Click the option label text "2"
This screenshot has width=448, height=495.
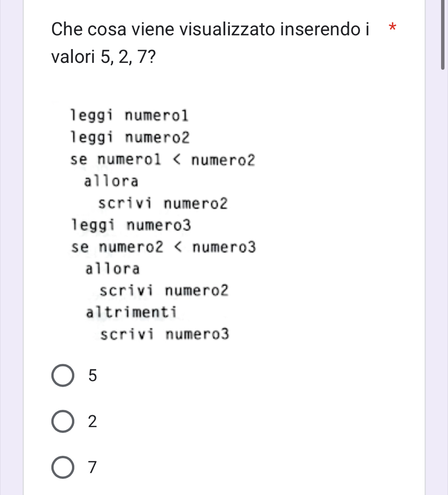(x=93, y=422)
